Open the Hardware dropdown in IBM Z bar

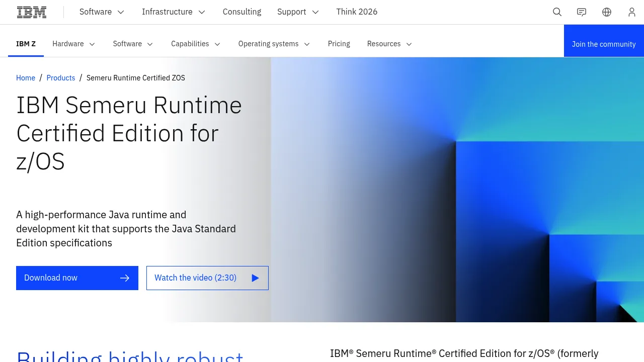tap(73, 44)
